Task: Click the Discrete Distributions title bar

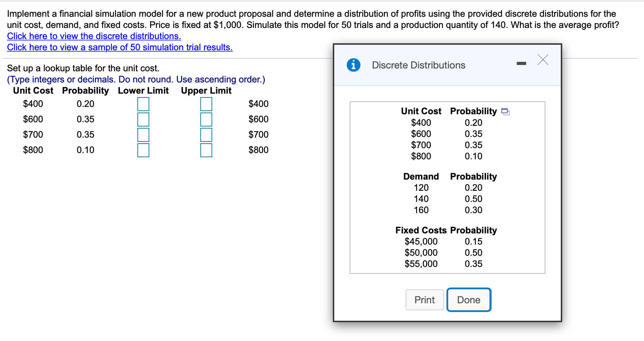Action: click(x=418, y=65)
